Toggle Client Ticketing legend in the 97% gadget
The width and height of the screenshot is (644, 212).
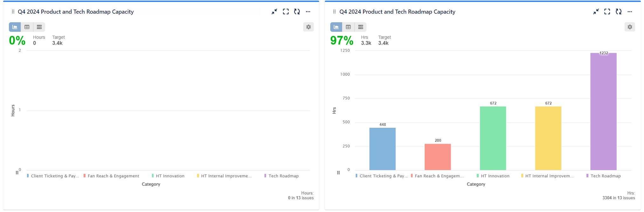pos(382,176)
